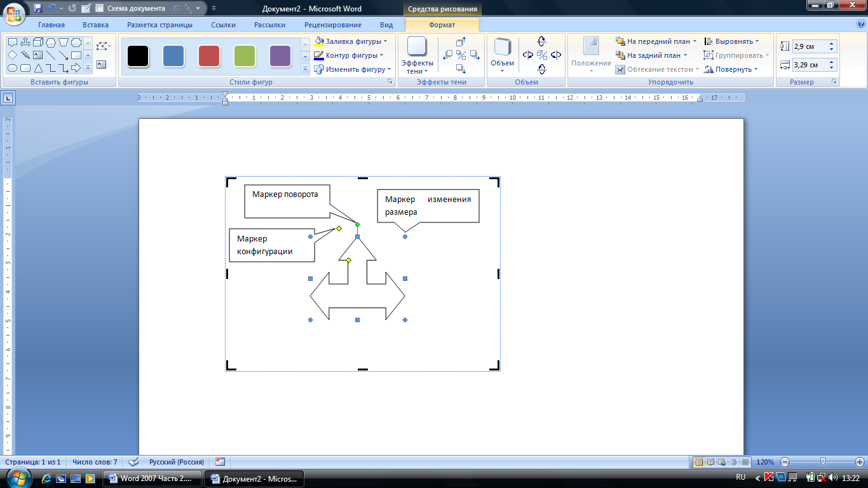Save the document from Quick Access toolbar
Image resolution: width=868 pixels, height=488 pixels.
(38, 8)
